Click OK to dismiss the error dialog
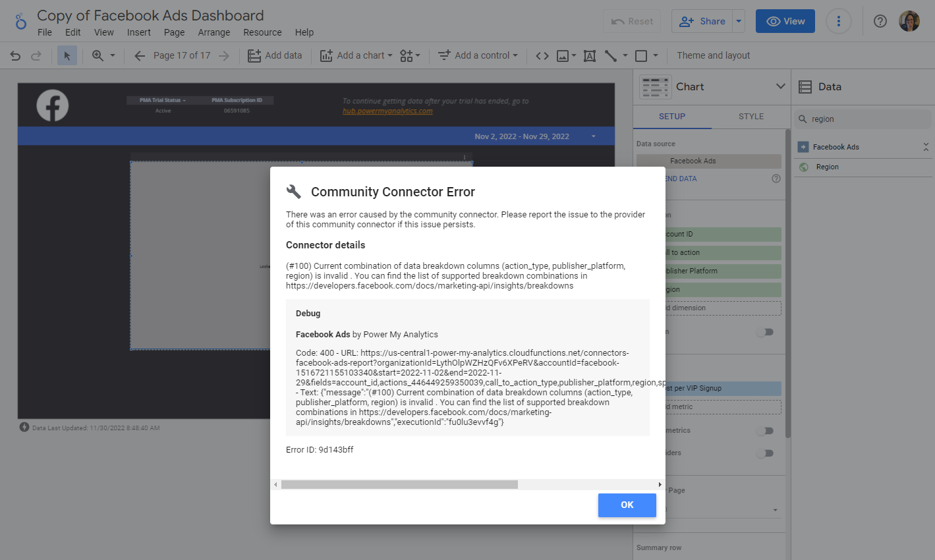This screenshot has height=560, width=935. pyautogui.click(x=627, y=505)
